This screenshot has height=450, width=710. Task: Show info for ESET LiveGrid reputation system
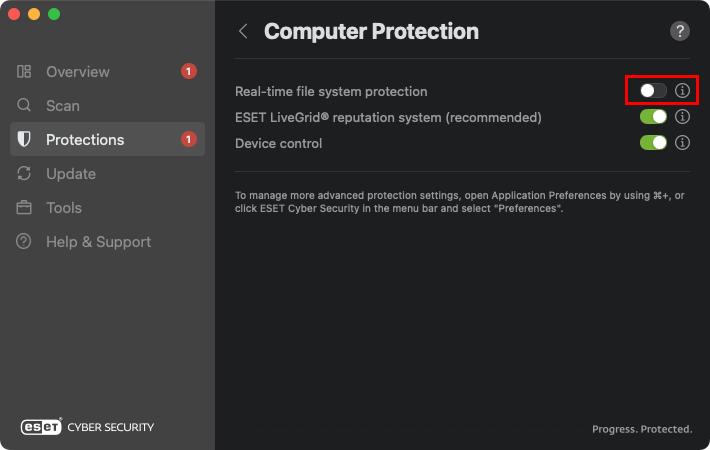[683, 117]
